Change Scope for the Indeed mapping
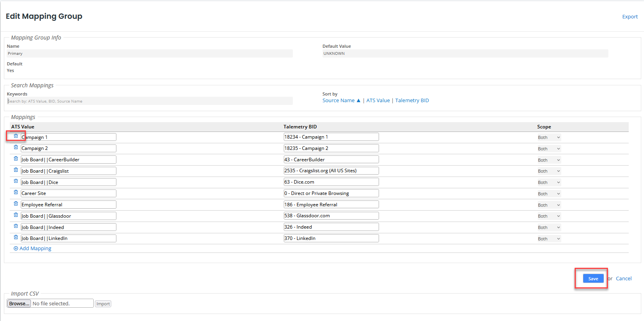The height and width of the screenshot is (321, 644). click(549, 227)
